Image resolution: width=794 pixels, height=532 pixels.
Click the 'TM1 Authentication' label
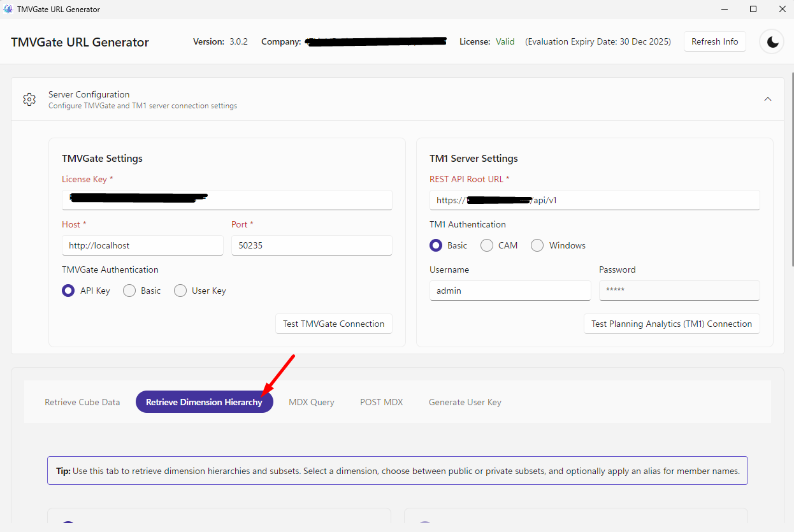tap(468, 224)
